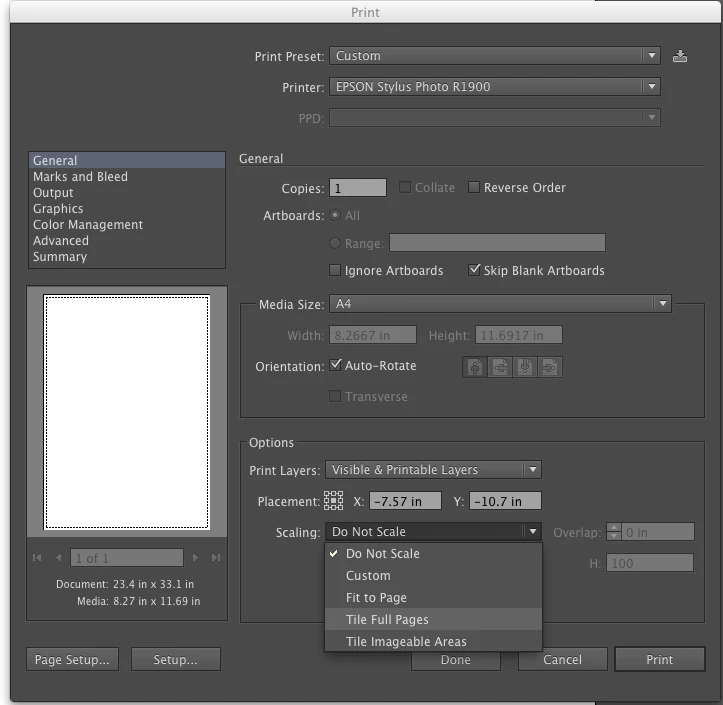Select Graphics category
Image resolution: width=723 pixels, height=705 pixels.
(127, 208)
